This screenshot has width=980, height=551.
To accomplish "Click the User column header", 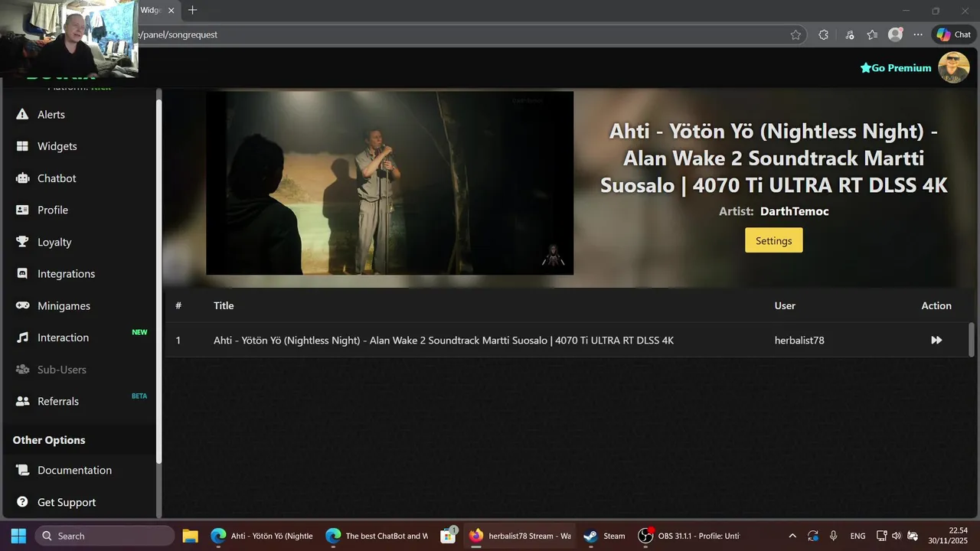I will pos(785,305).
